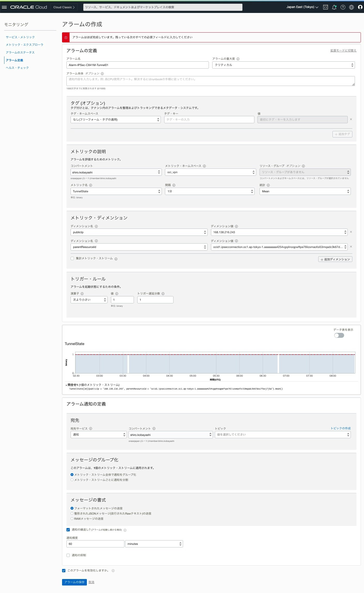This screenshot has width=364, height=593.
Task: Click info icon next to 通知の繰返し
Action: [x=125, y=530]
